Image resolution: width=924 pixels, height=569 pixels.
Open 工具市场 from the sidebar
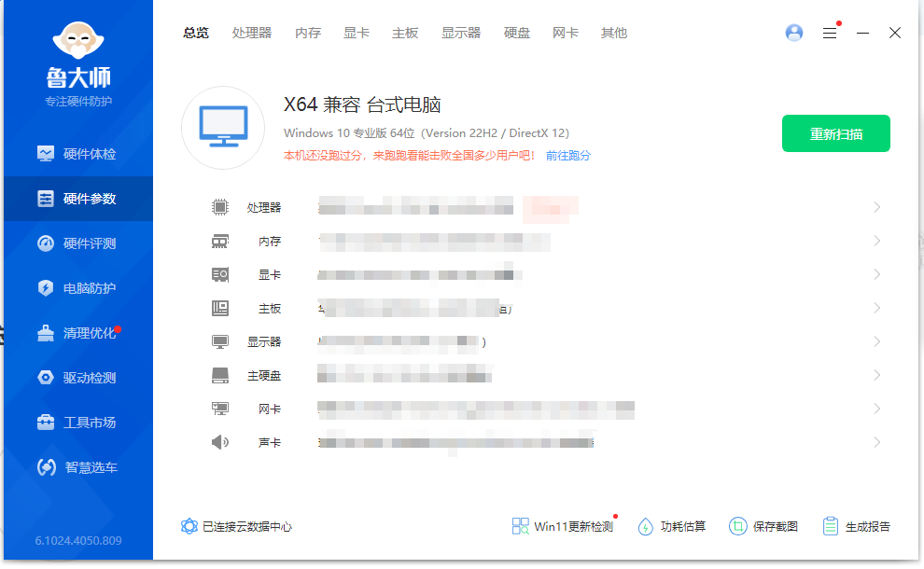point(78,423)
